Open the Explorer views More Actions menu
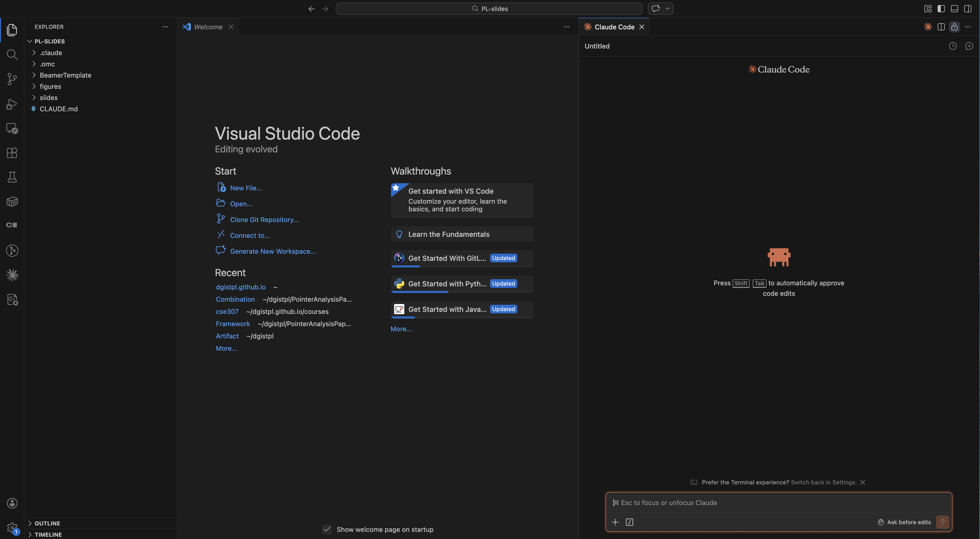The height and width of the screenshot is (539, 980). [x=165, y=27]
